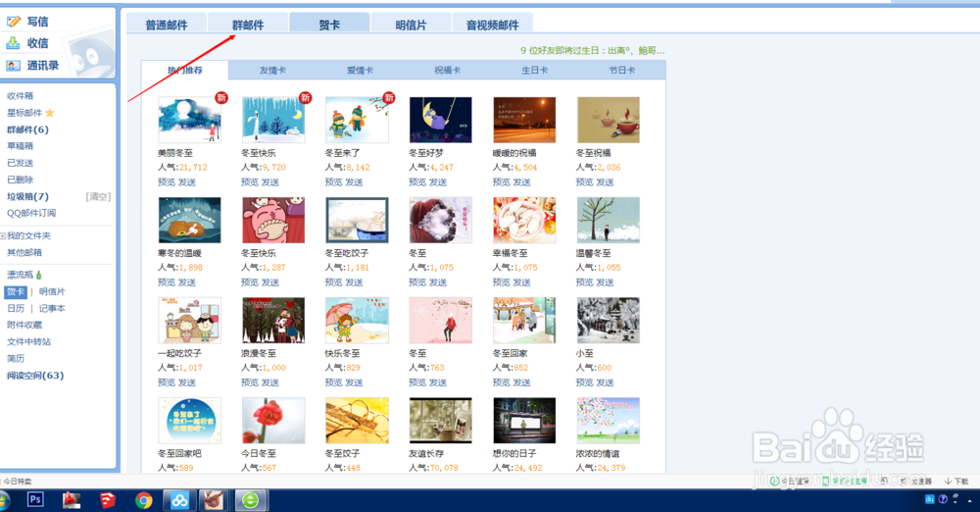
Task: Switch to the 普通邮件 tab
Action: click(x=167, y=26)
